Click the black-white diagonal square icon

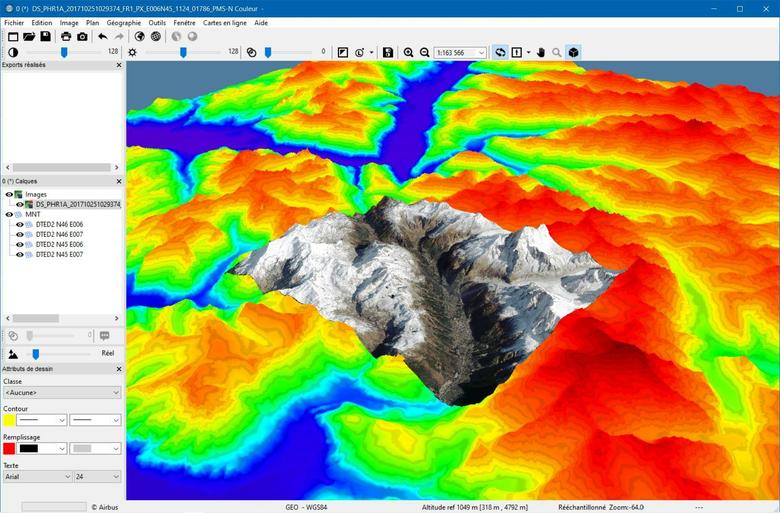click(x=343, y=52)
